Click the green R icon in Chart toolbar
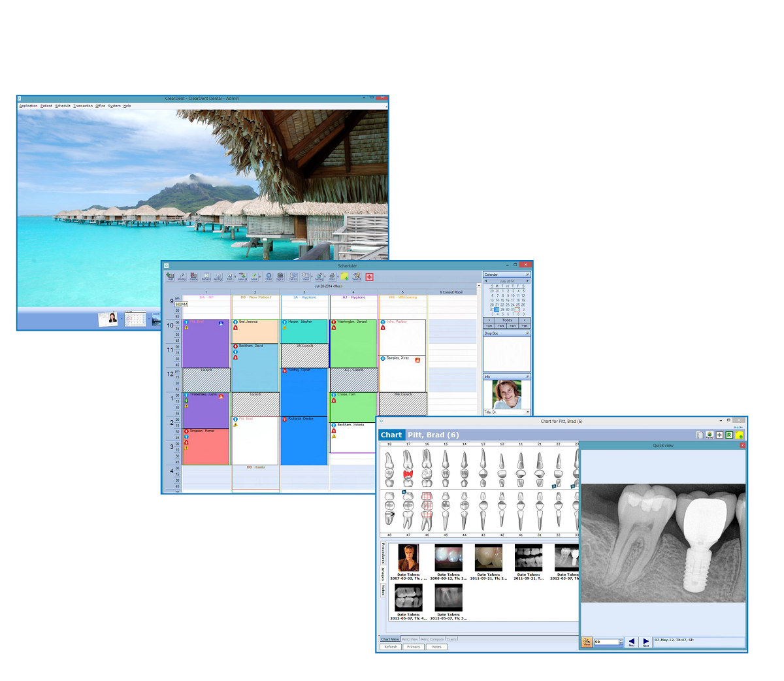784x681 pixels. [729, 435]
